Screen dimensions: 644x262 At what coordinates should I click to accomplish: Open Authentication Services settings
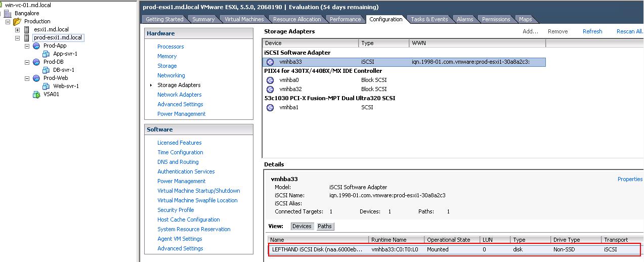pos(186,171)
